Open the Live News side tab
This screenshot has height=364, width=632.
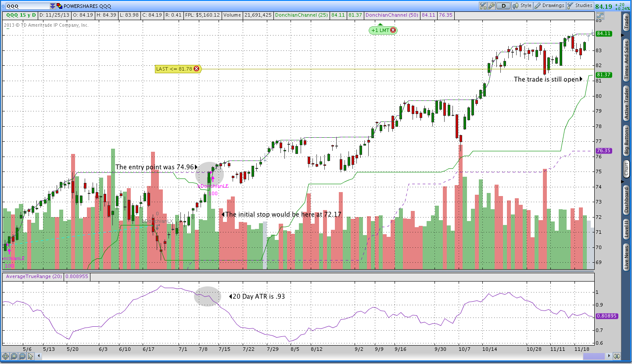626,257
